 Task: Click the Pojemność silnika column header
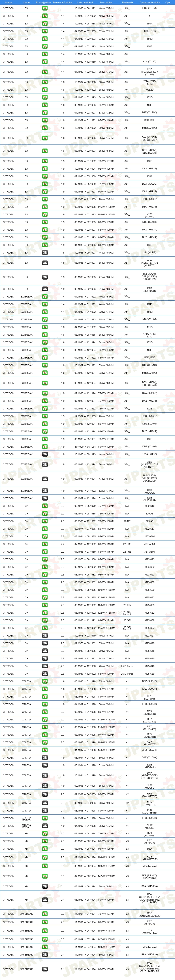pyautogui.click(x=62, y=2)
